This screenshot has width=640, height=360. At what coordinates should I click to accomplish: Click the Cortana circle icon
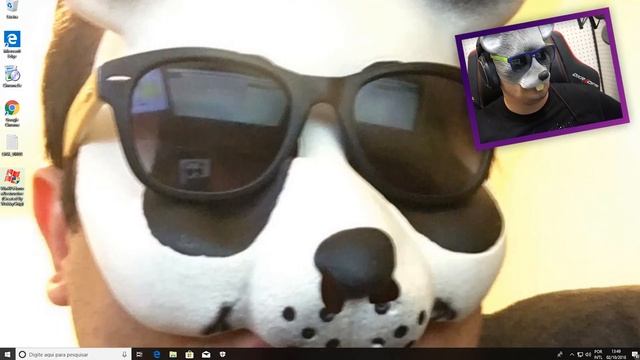click(x=22, y=354)
